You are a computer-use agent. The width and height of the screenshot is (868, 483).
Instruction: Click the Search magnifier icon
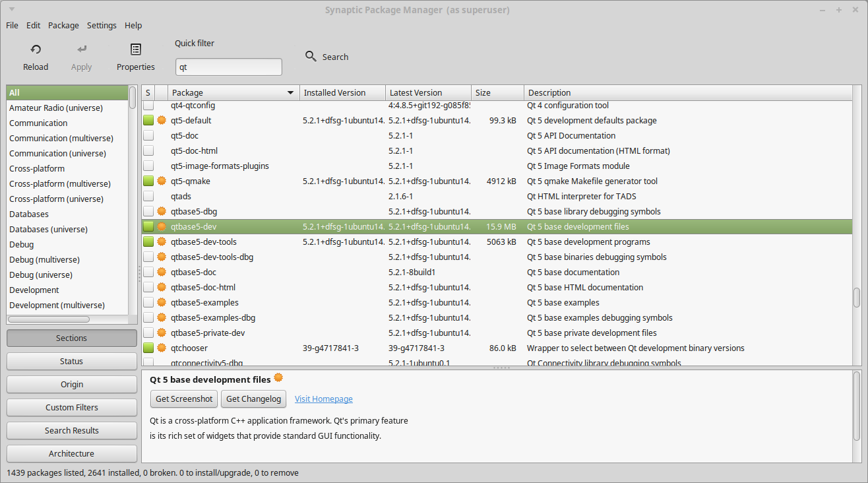[x=311, y=57]
